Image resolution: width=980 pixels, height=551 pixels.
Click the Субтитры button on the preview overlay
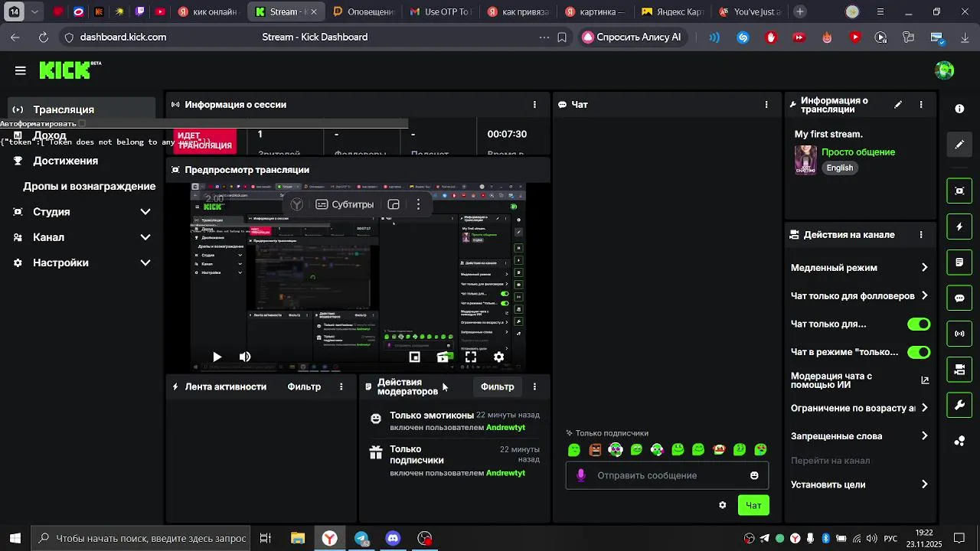pos(345,204)
